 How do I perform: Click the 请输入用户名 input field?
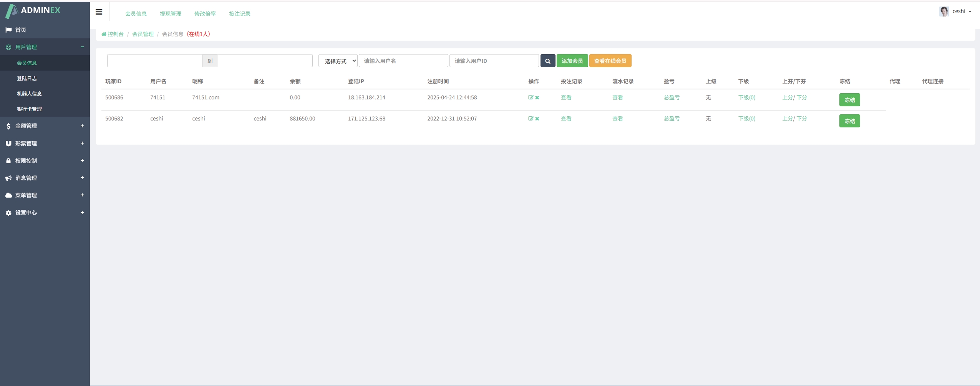pos(403,61)
